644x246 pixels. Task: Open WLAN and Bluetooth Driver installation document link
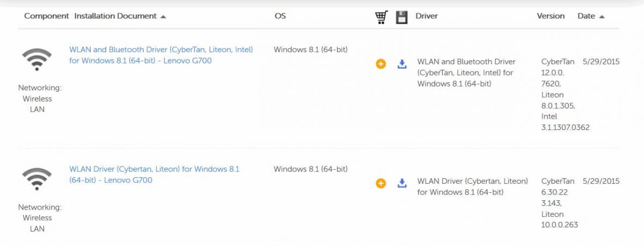[161, 55]
